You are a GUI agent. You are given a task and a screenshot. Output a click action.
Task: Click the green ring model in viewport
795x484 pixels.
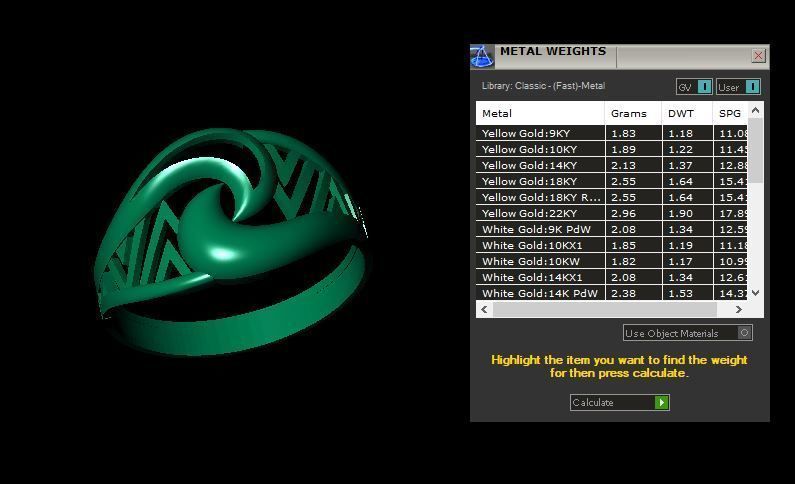231,241
